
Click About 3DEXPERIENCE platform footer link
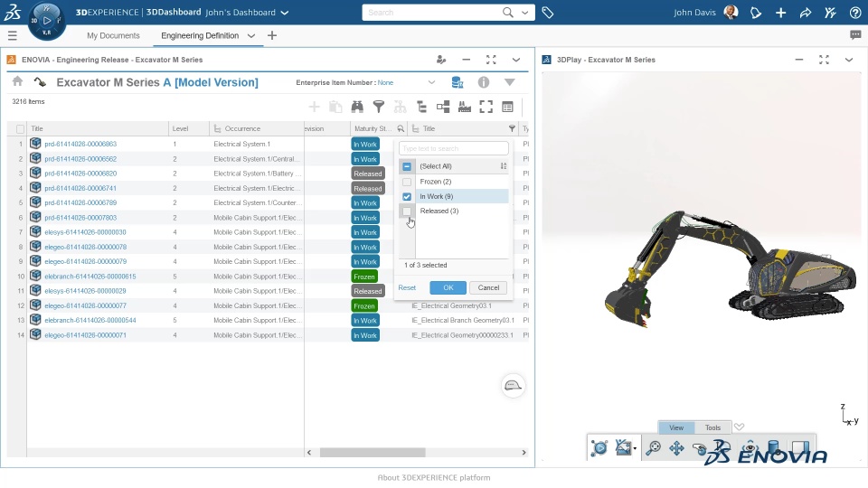(434, 477)
